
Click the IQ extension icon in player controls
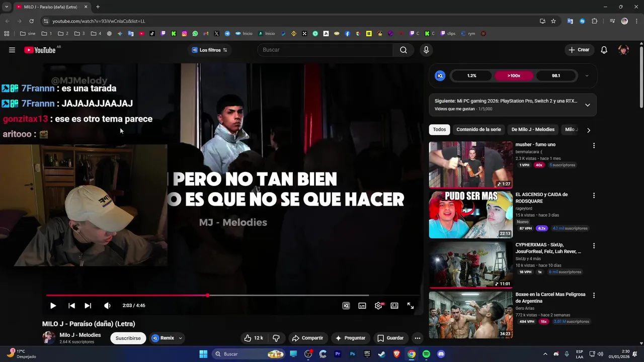[x=346, y=306]
